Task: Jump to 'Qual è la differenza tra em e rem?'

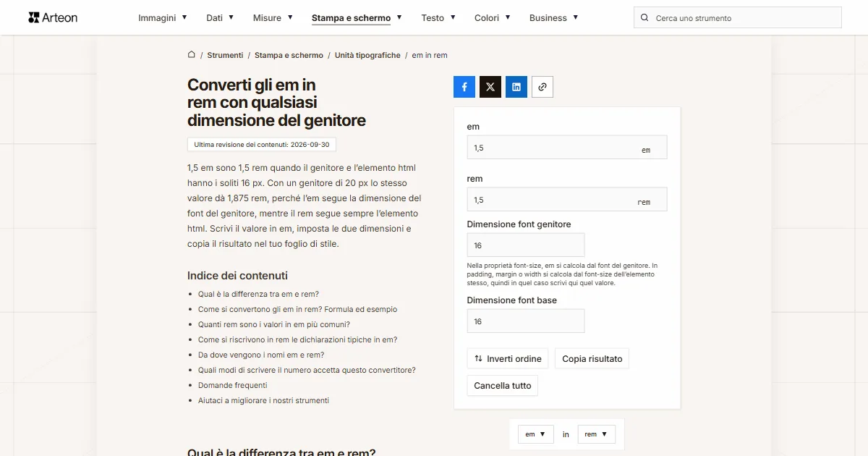Action: tap(258, 294)
